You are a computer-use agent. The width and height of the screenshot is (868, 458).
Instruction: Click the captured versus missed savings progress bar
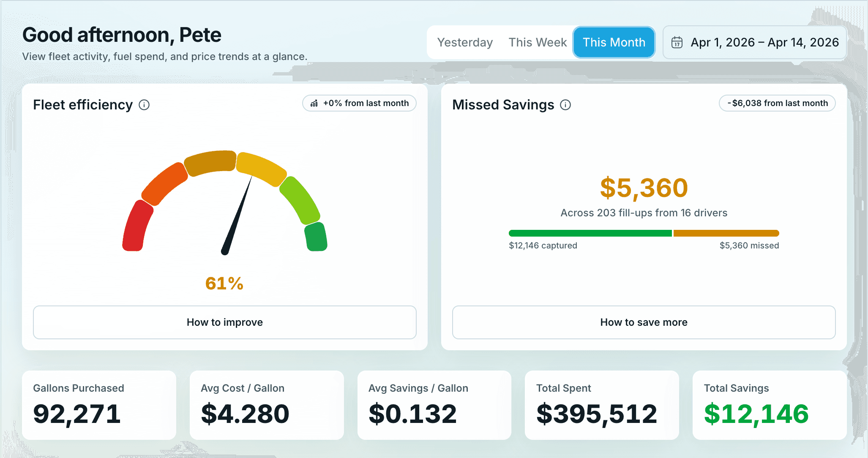(x=644, y=233)
